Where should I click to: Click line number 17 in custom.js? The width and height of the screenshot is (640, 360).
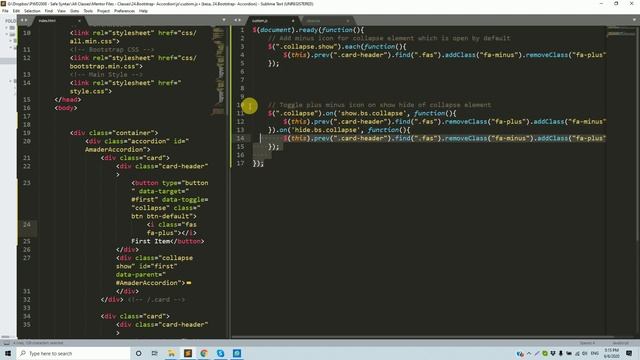(240, 163)
